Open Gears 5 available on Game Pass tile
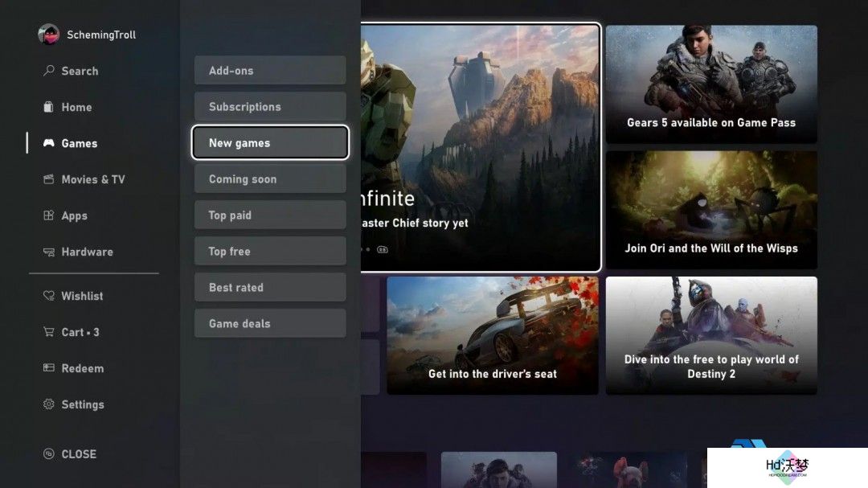This screenshot has height=488, width=868. 711,84
